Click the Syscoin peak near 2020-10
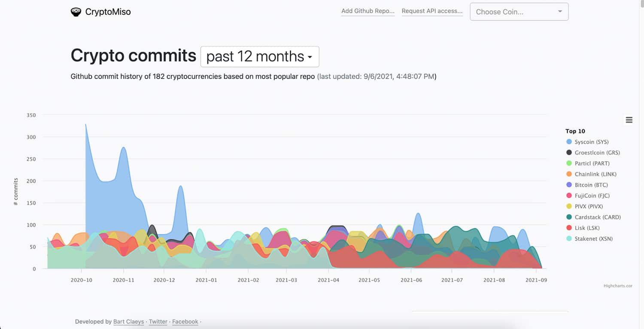The height and width of the screenshot is (329, 644). point(86,125)
